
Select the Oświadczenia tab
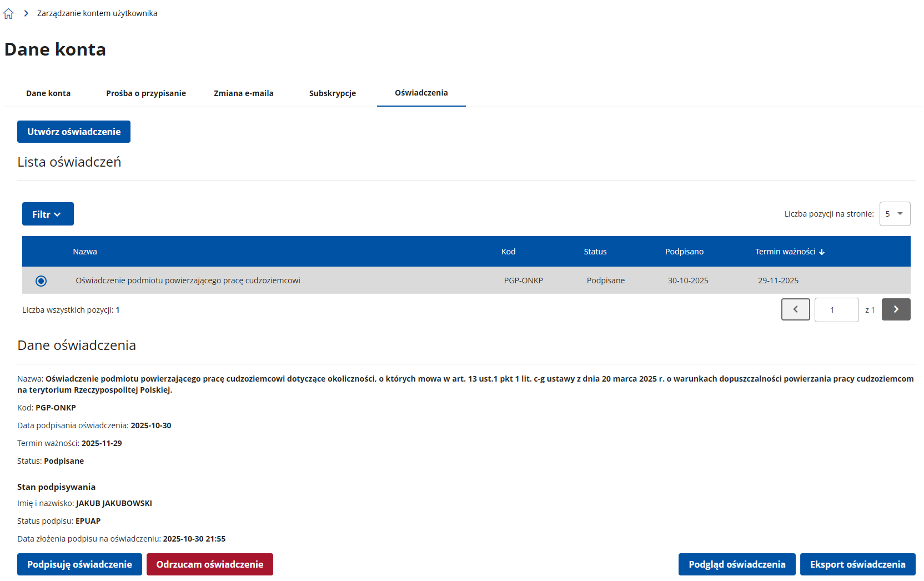coord(421,93)
